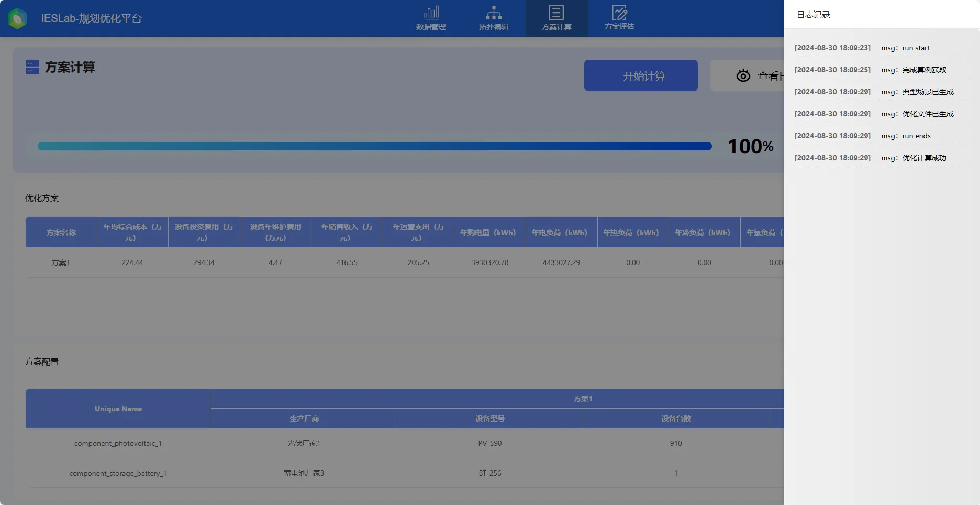Viewport: 980px width, 505px height.
Task: Click the eye icon beside 查看日志
Action: pyautogui.click(x=743, y=76)
